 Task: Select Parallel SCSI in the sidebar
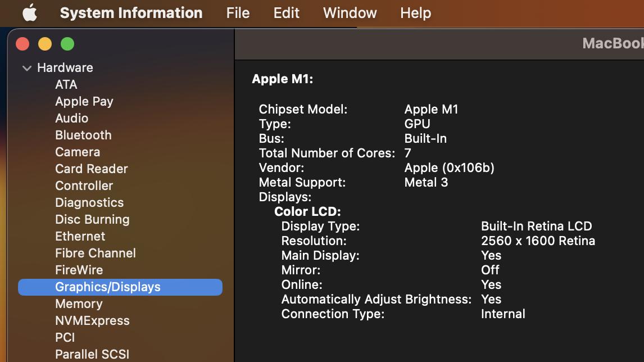(92, 354)
